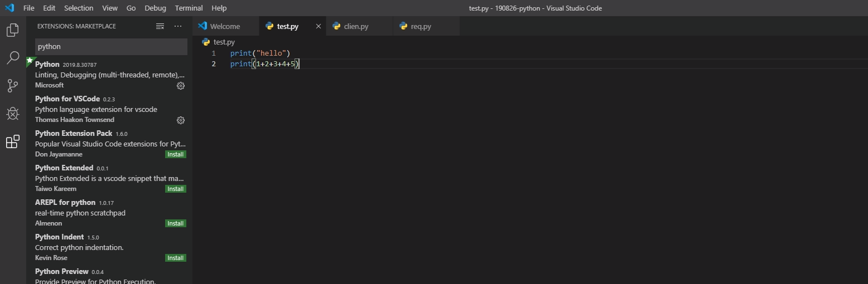Focus the extensions search box containing python
The height and width of the screenshot is (284, 868).
pyautogui.click(x=111, y=47)
